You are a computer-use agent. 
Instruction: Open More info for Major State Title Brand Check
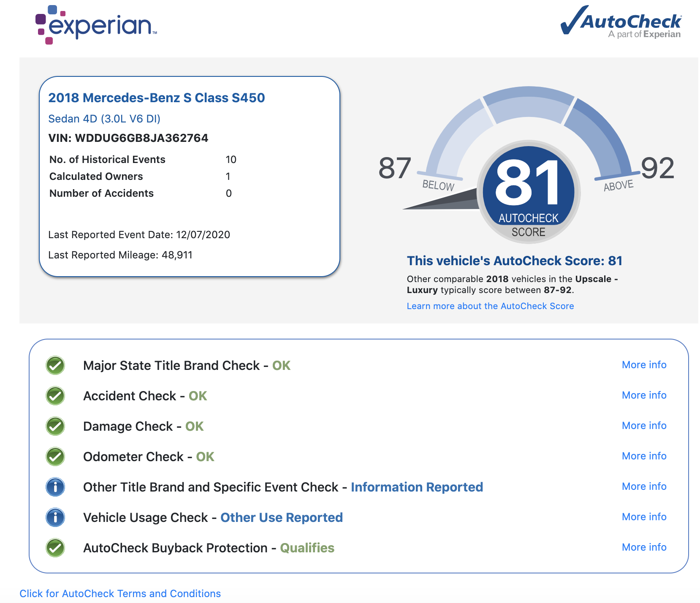pos(644,365)
